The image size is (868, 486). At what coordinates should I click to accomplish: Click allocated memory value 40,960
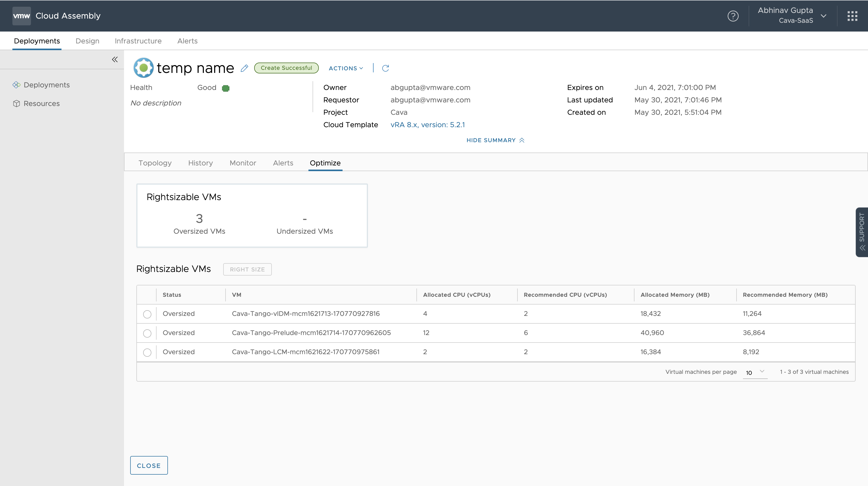[x=652, y=333]
